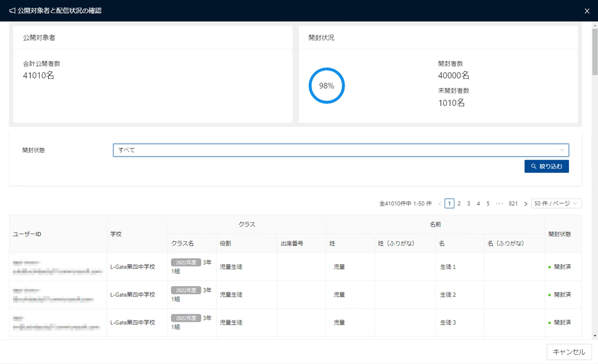Go to page 2 of results
This screenshot has height=364, width=598.
pos(459,203)
